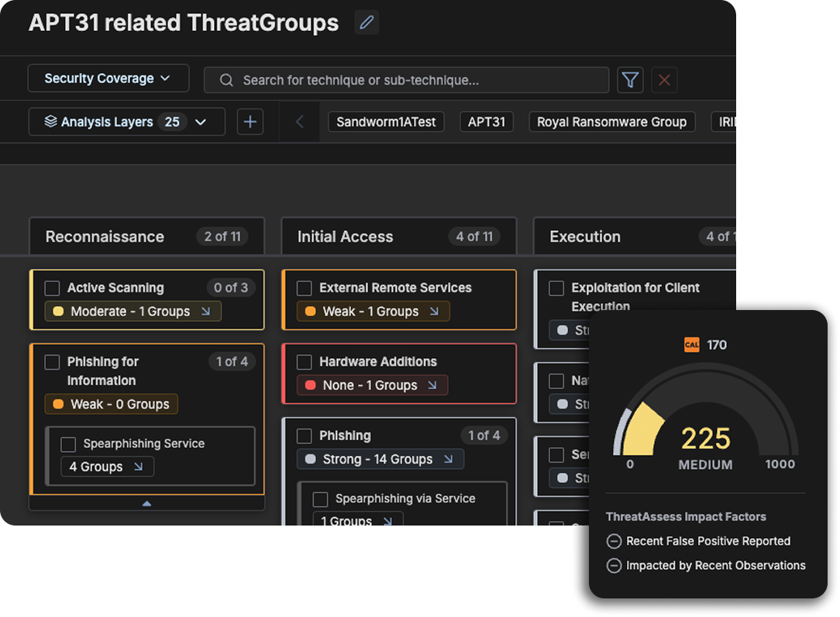Collapse the Phishing for Information card
840x617 pixels.
point(146,503)
